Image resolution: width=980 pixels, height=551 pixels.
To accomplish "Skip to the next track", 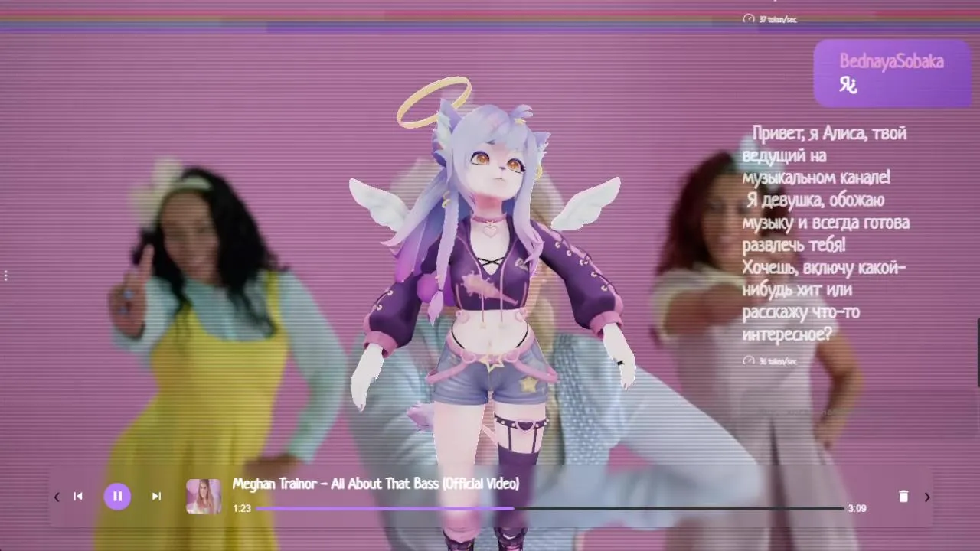I will [156, 497].
